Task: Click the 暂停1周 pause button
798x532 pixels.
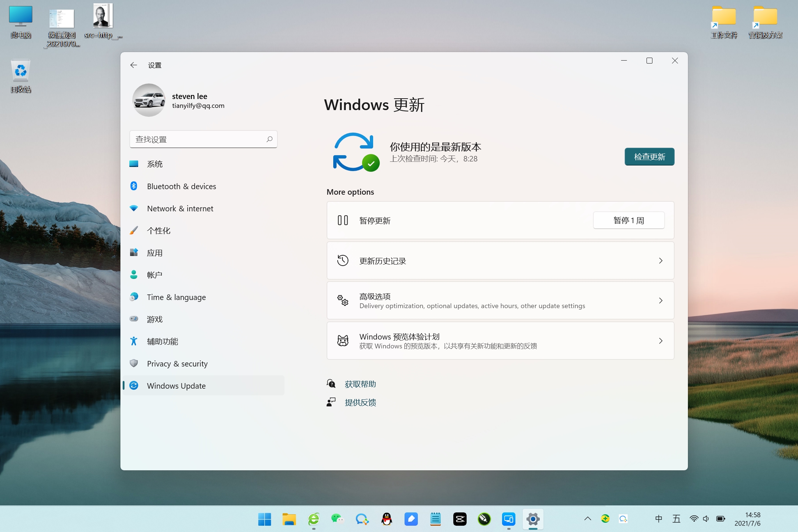Action: tap(628, 220)
